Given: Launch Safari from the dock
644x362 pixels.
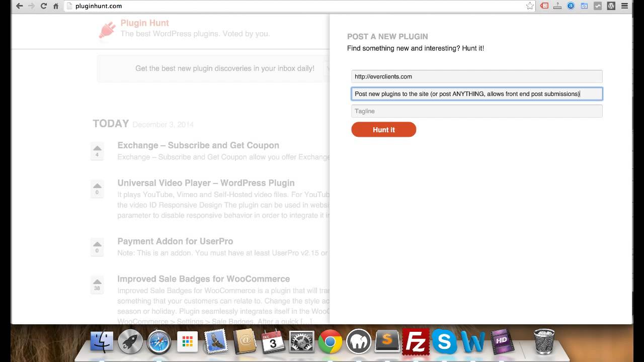Looking at the screenshot, I should 159,342.
